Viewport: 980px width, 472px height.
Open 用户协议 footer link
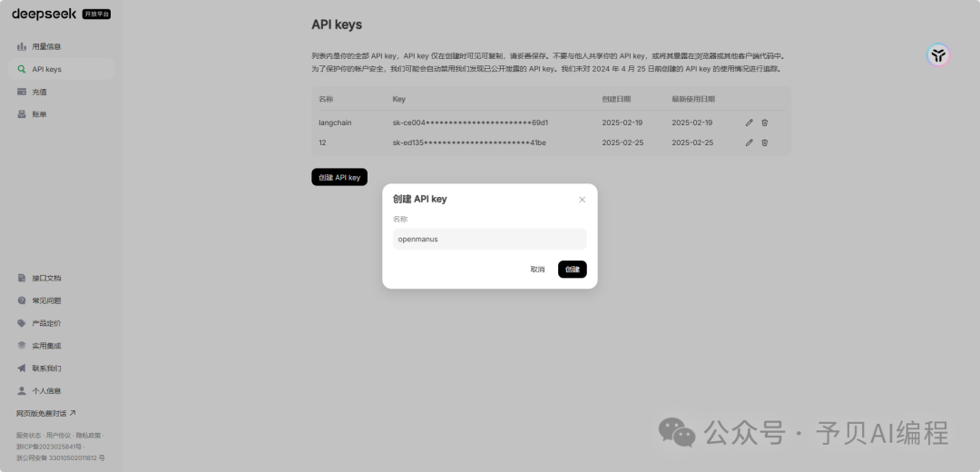point(58,435)
